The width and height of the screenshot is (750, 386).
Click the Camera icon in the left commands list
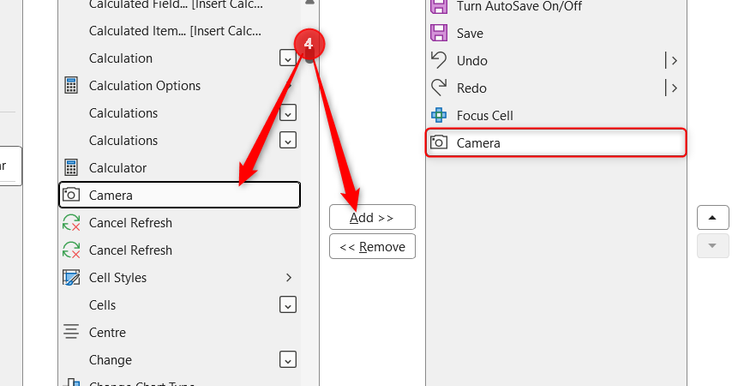(71, 195)
